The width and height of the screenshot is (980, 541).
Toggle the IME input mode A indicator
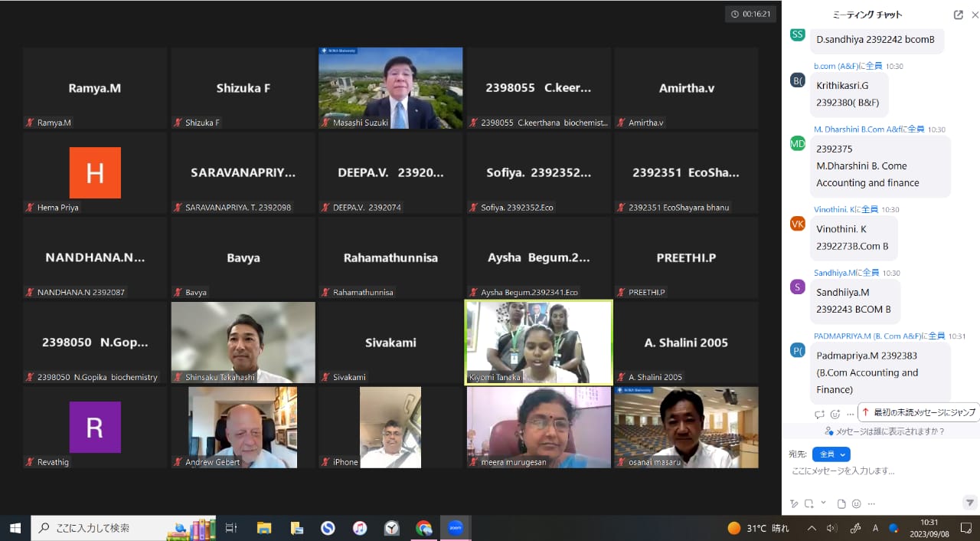point(875,528)
